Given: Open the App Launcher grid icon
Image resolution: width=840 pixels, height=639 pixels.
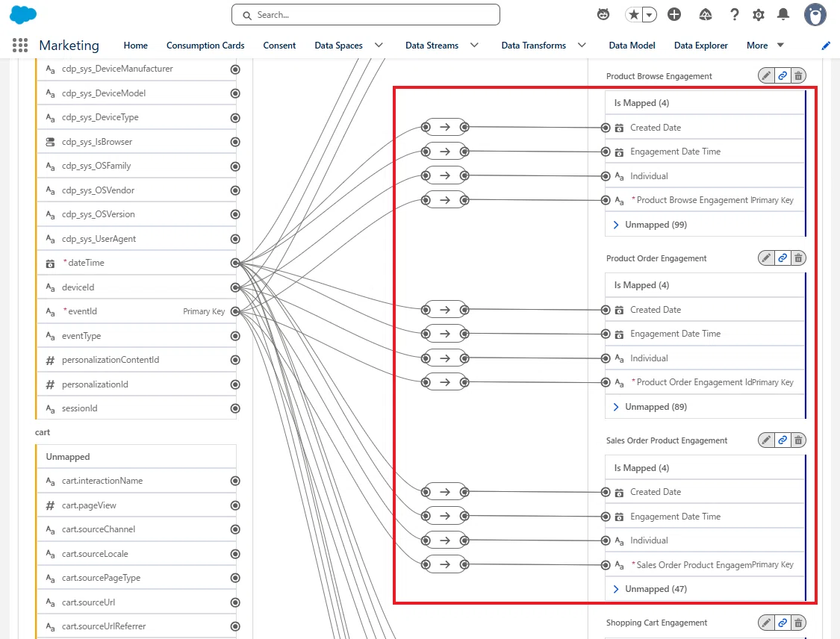Looking at the screenshot, I should pos(20,46).
